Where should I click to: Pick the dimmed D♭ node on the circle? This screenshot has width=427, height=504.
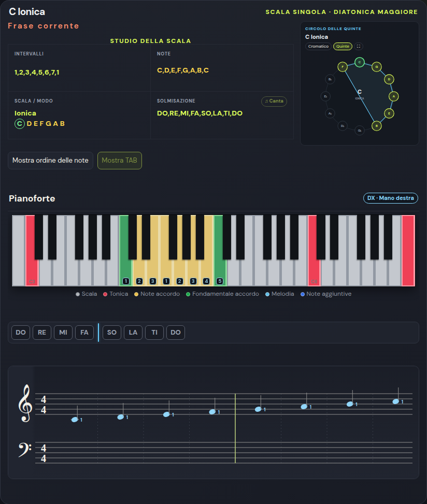click(343, 126)
